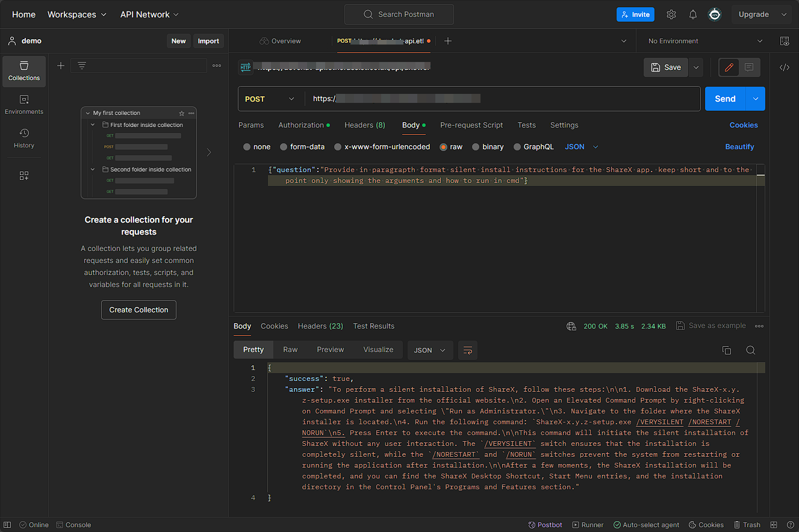Switch to the pencil edit mode icon
The image size is (799, 532).
pos(729,67)
